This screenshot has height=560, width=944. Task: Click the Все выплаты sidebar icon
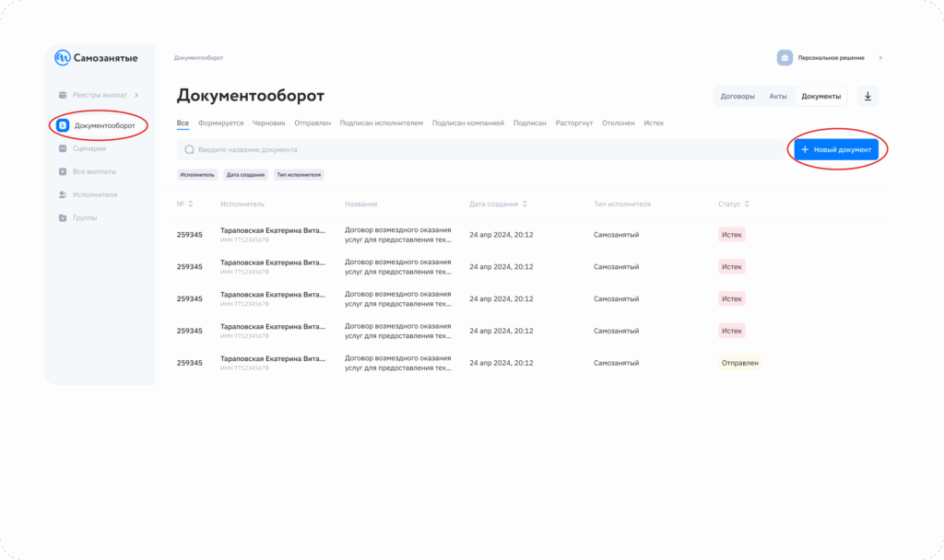point(63,171)
